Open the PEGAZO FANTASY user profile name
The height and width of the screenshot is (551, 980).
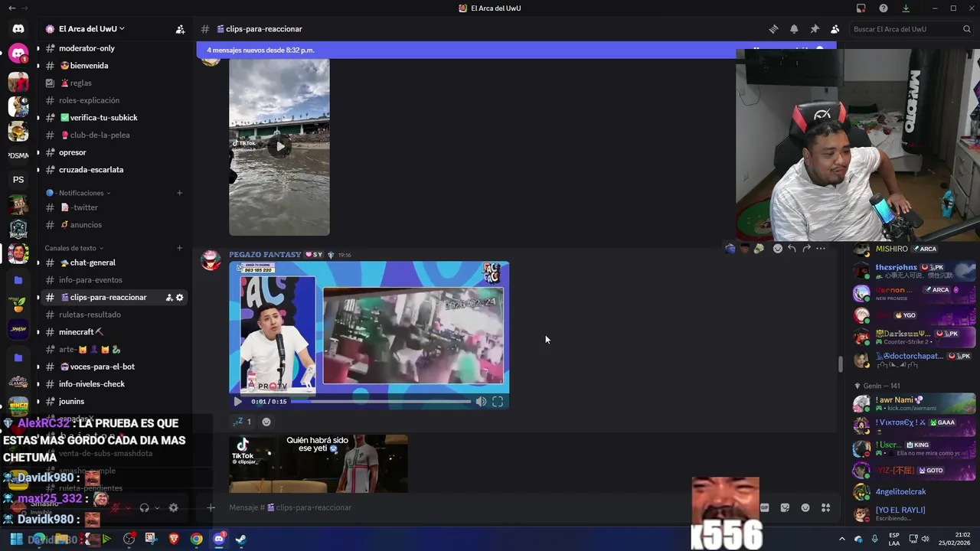pos(265,255)
